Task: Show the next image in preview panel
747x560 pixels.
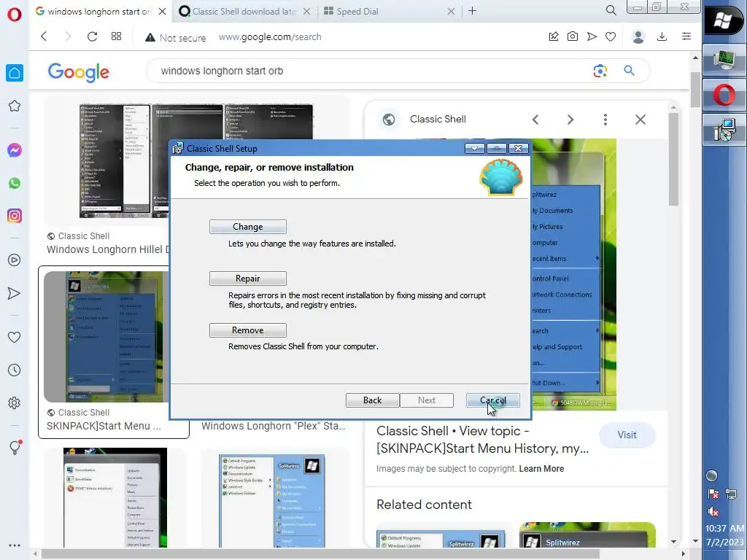Action: point(570,120)
